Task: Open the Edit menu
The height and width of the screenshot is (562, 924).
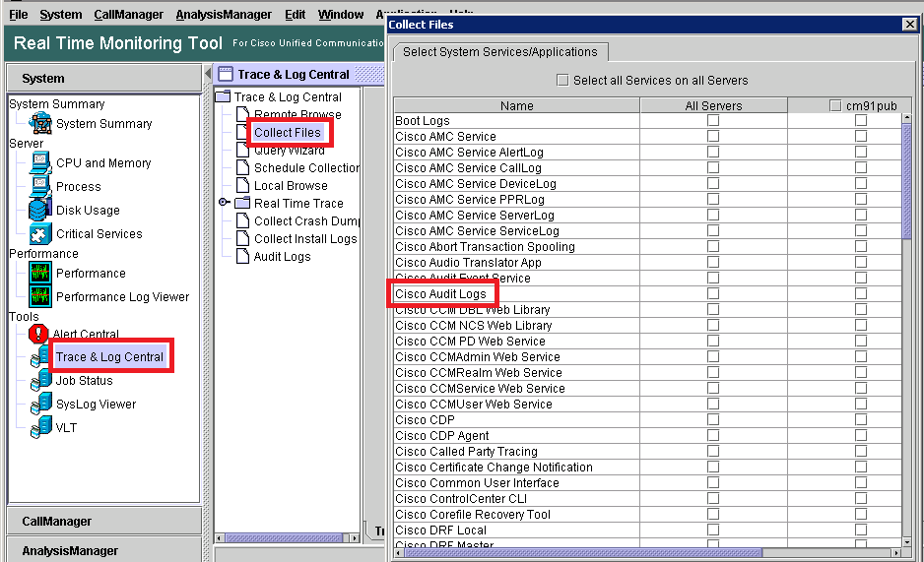Action: (295, 14)
